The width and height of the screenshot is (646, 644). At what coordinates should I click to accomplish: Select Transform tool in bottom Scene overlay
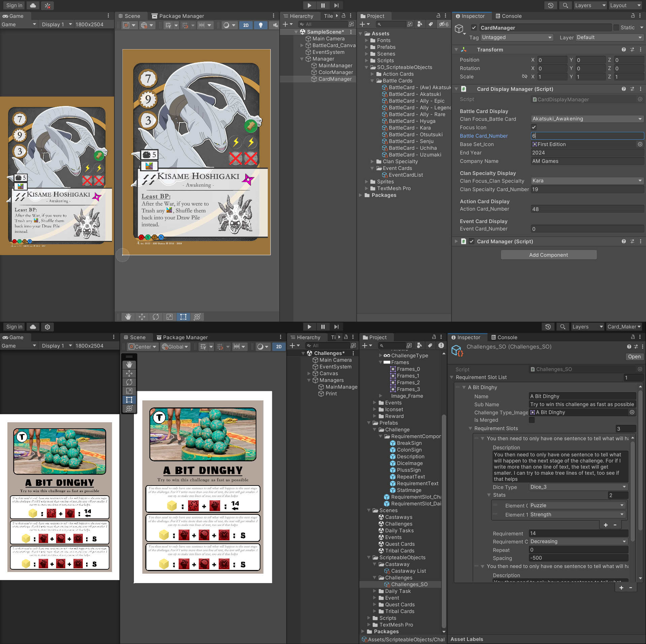tap(129, 408)
